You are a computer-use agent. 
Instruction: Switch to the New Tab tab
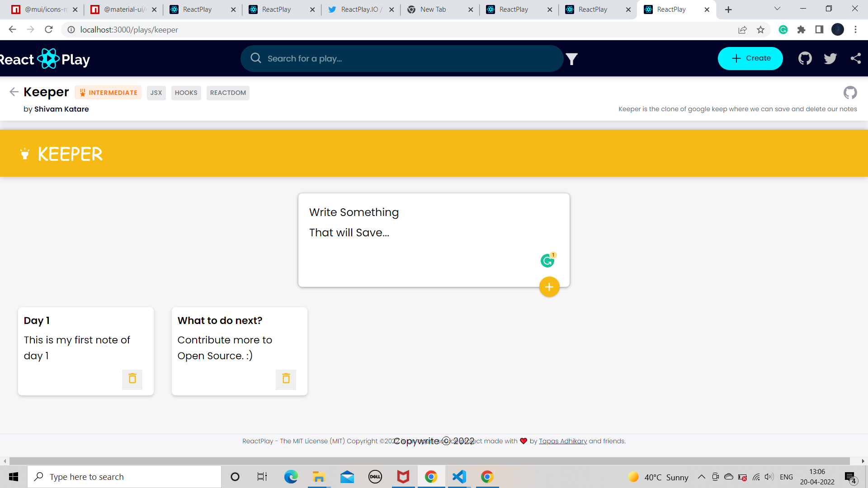coord(433,9)
